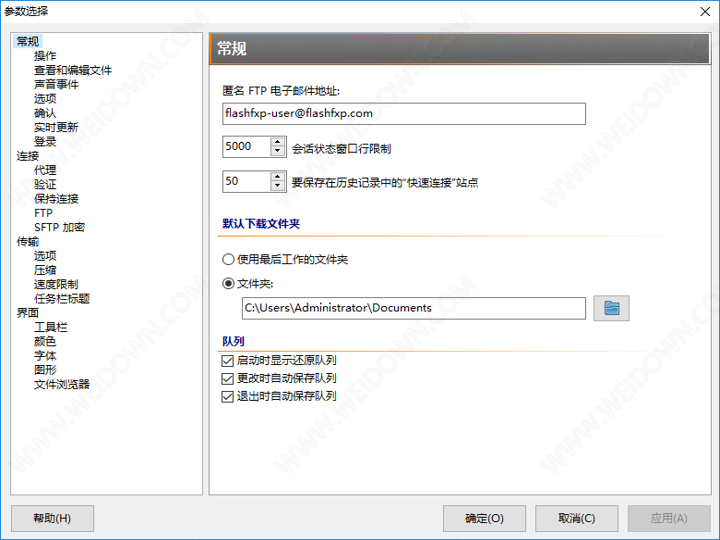Open 声音事件 settings page
The width and height of the screenshot is (720, 540).
click(56, 84)
